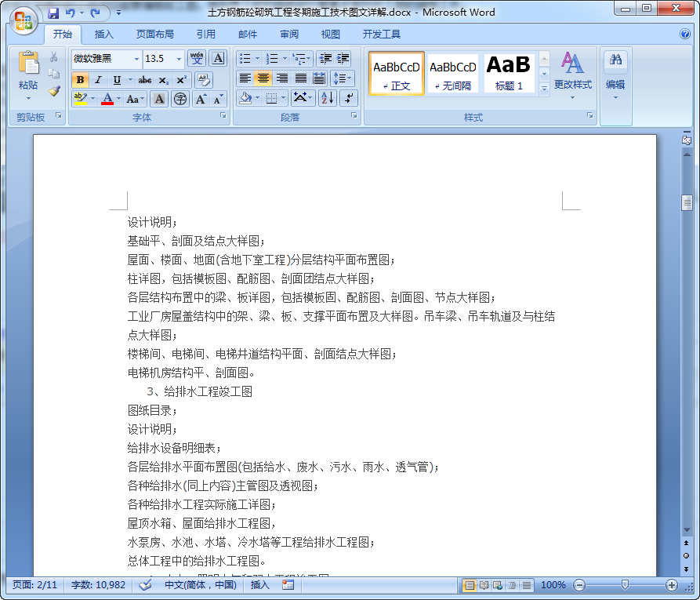
Task: Decrease paragraph indent
Action: 325,59
